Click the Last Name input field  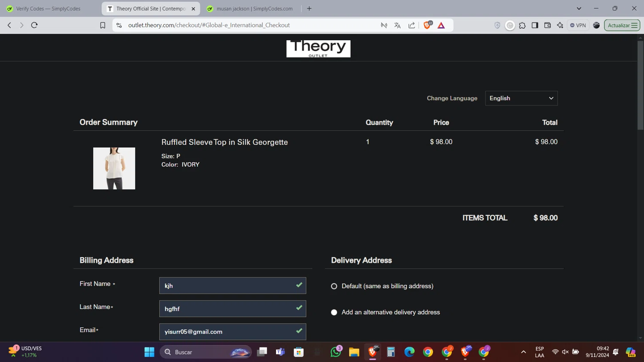pyautogui.click(x=233, y=308)
